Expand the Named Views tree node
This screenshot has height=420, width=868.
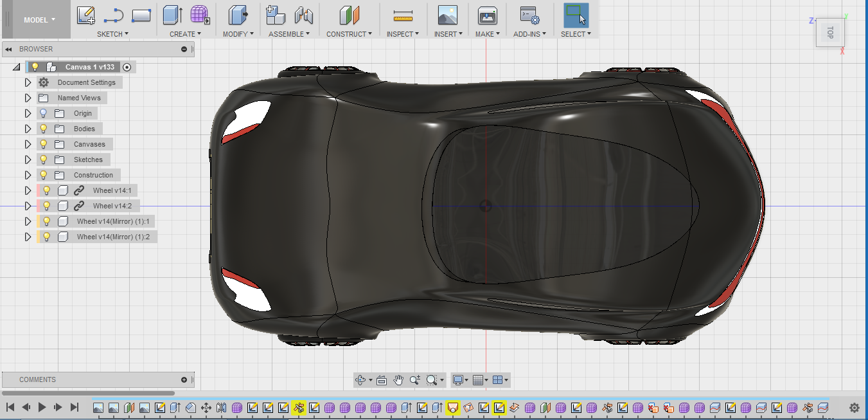tap(28, 98)
